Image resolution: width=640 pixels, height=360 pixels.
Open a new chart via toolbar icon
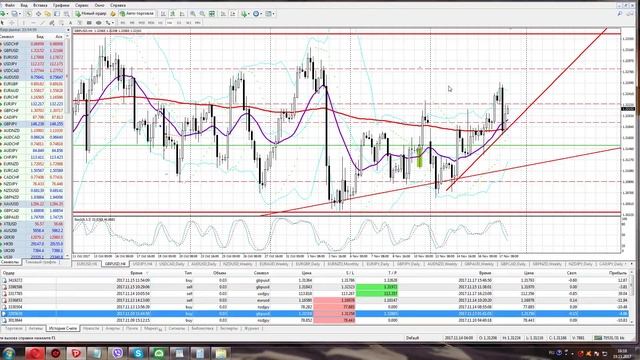[x=2, y=13]
